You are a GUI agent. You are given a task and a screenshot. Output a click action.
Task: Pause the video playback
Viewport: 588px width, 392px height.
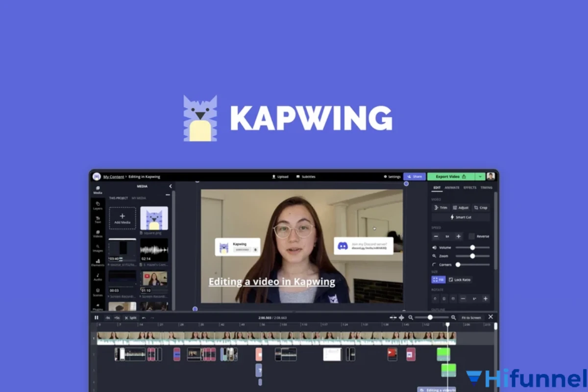coord(97,317)
